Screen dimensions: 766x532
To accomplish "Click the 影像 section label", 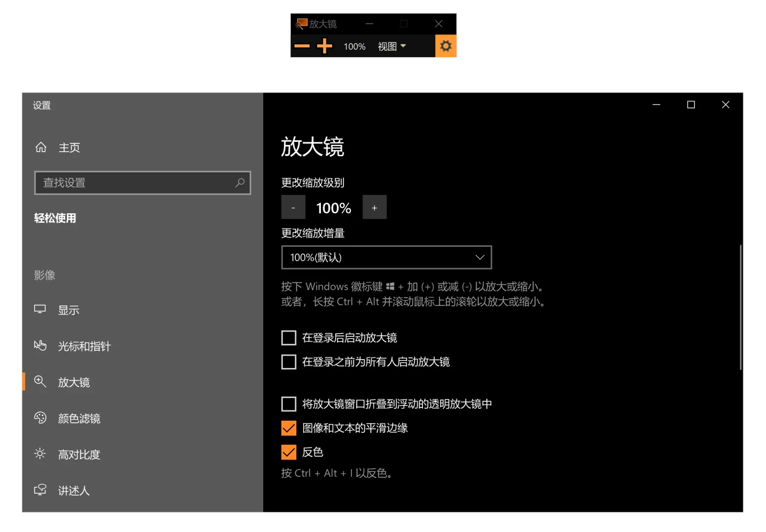I will click(44, 275).
